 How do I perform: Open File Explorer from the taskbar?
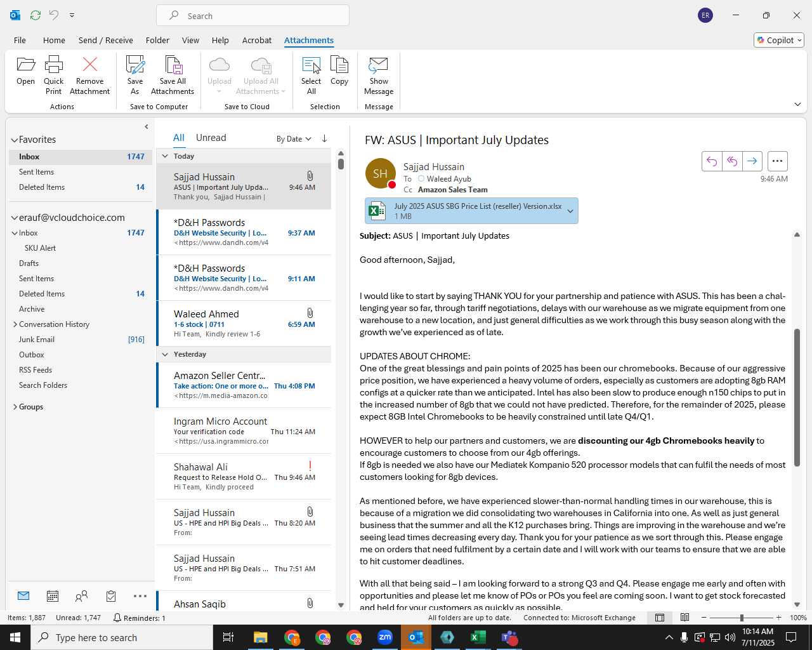click(x=261, y=637)
